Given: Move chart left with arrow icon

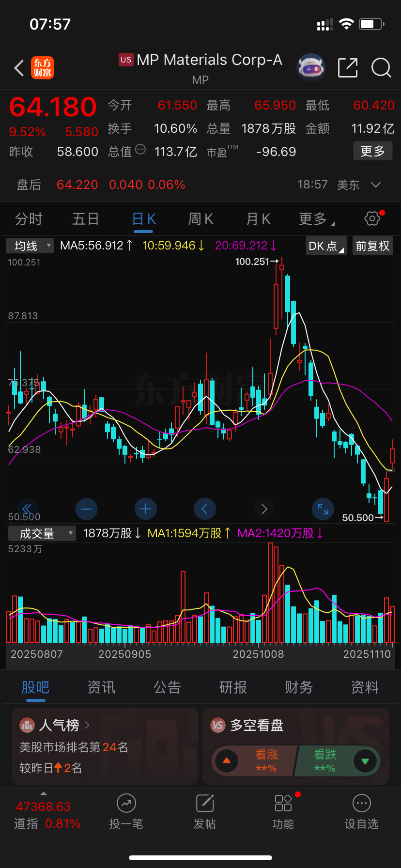Looking at the screenshot, I should point(205,509).
